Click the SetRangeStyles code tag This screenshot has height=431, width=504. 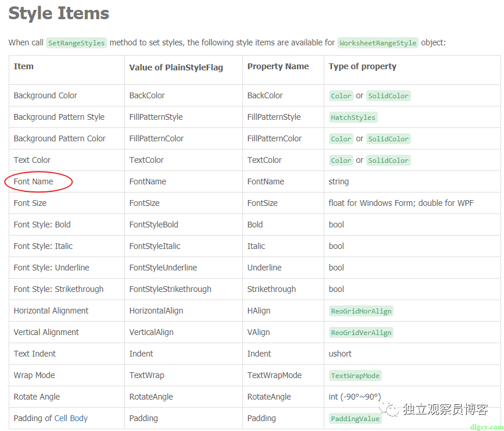pos(76,42)
